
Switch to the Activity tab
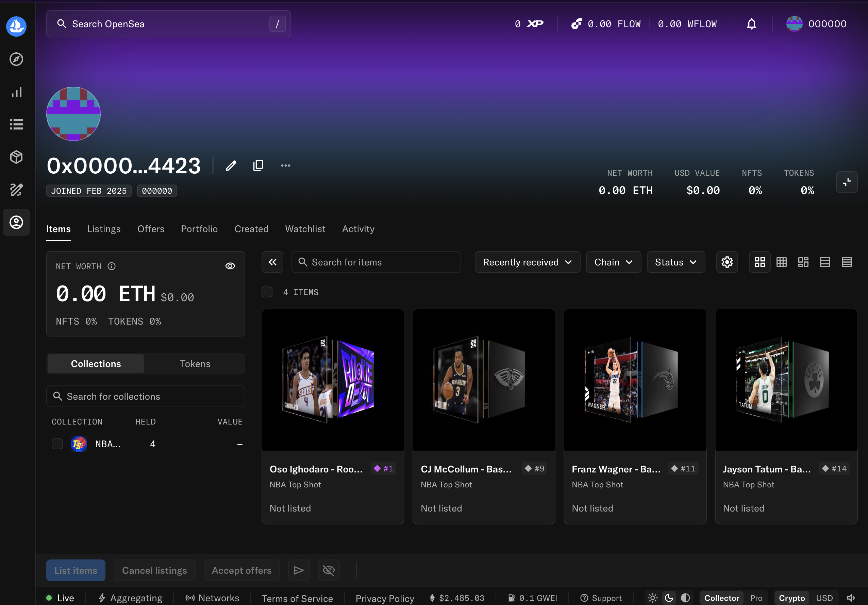coord(358,229)
